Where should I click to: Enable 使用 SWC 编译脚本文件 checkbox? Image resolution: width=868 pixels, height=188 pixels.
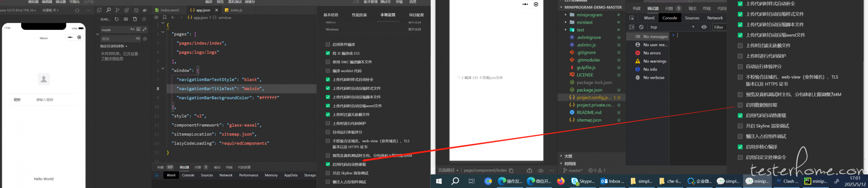(x=328, y=62)
